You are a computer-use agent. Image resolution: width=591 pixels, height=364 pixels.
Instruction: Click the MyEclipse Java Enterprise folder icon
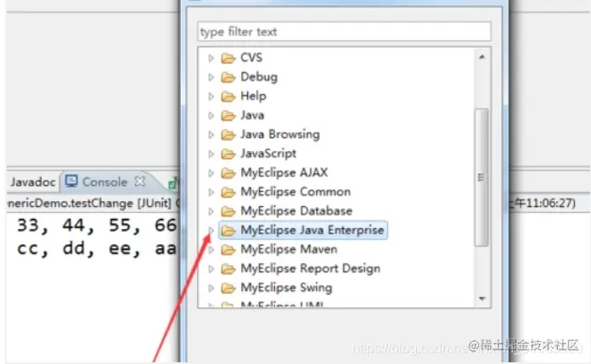228,230
